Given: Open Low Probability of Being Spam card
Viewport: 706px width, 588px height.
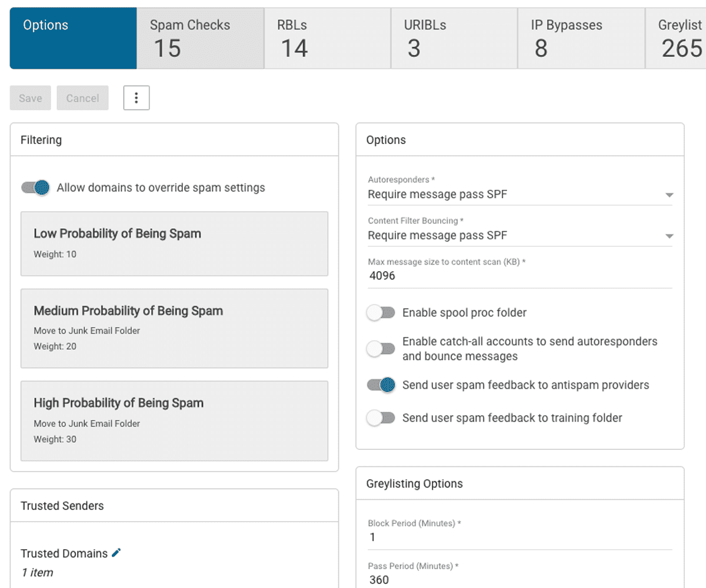Looking at the screenshot, I should pos(174,243).
